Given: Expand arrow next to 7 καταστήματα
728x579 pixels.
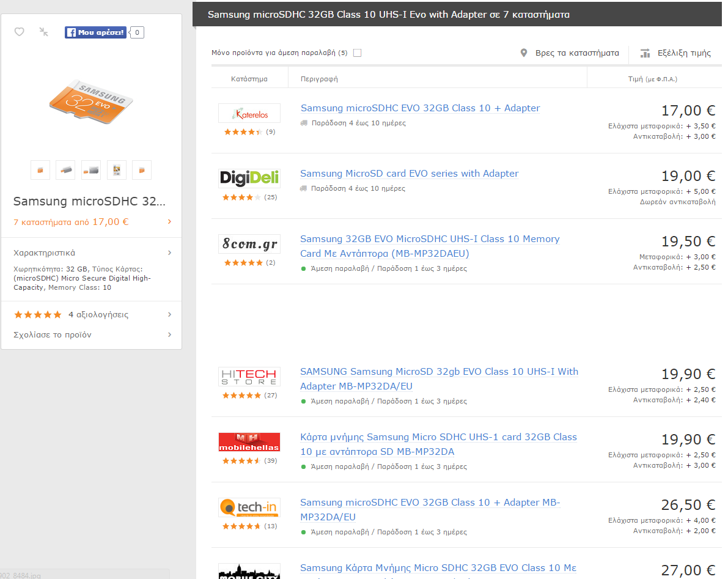Looking at the screenshot, I should point(169,222).
